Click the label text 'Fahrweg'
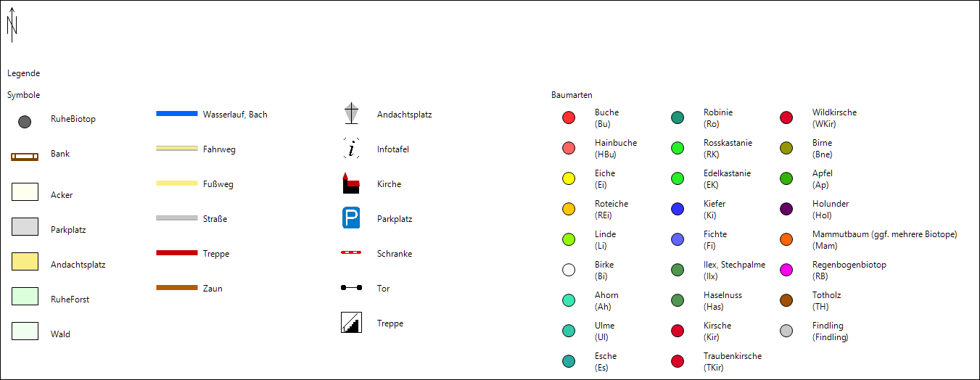Screen dimensions: 980x380 219,149
